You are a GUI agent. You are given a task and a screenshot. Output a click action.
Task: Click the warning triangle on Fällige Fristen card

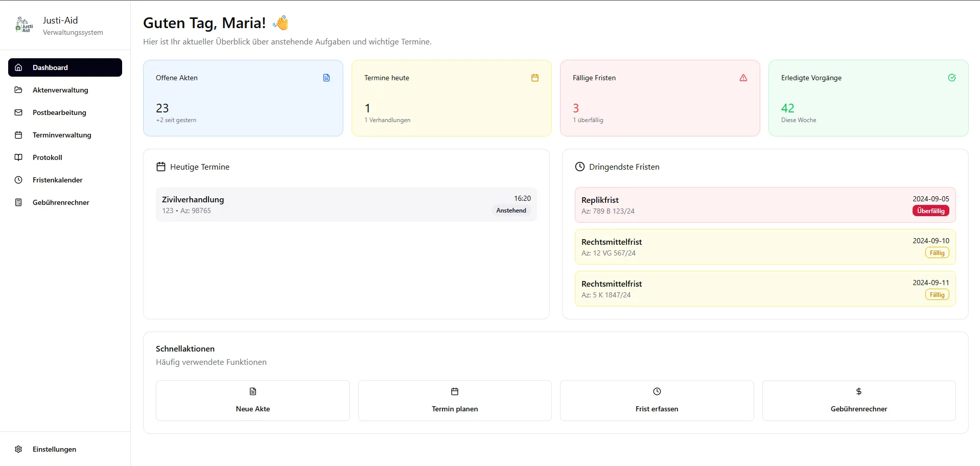pos(743,78)
